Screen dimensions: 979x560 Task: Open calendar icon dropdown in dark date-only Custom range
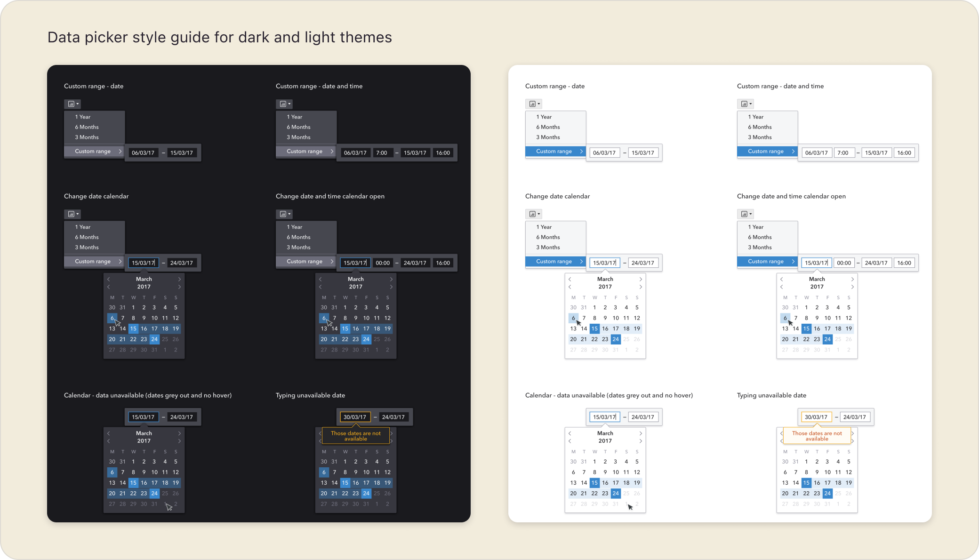[72, 104]
